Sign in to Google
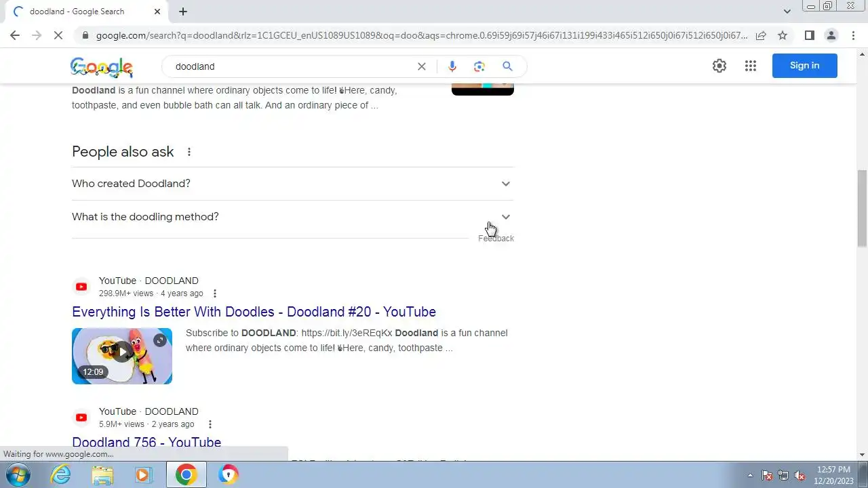This screenshot has height=488, width=868. (805, 66)
